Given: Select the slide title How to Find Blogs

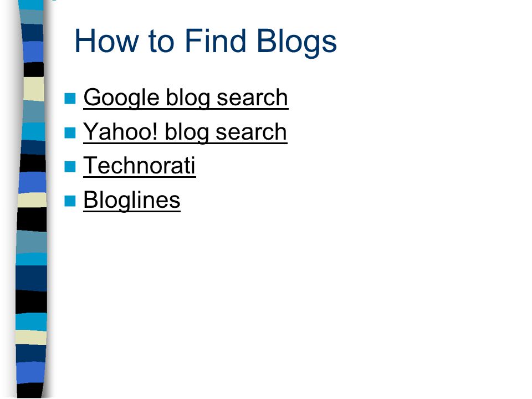Looking at the screenshot, I should click(205, 42).
